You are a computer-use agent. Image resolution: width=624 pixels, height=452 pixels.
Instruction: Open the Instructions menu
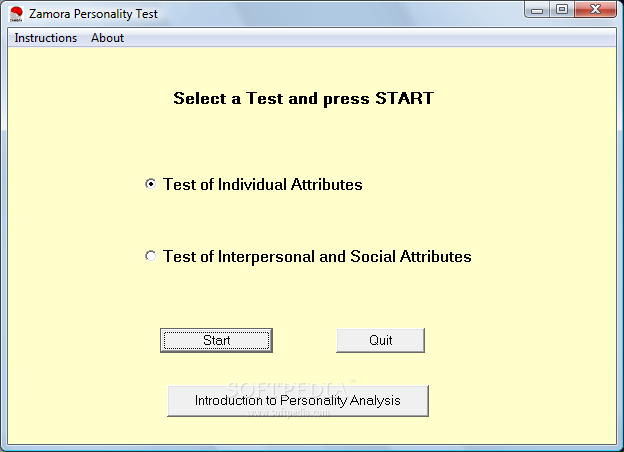coord(46,38)
